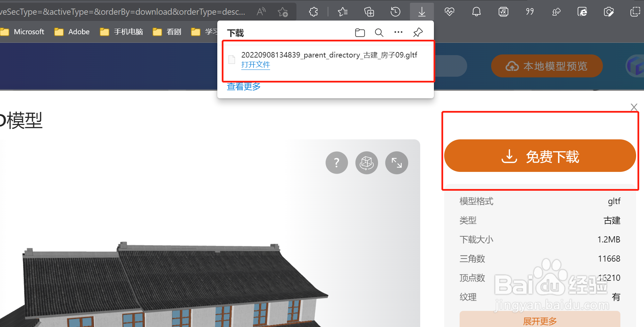
Task: Click the 3D rotation cube icon on the model
Action: 367,163
